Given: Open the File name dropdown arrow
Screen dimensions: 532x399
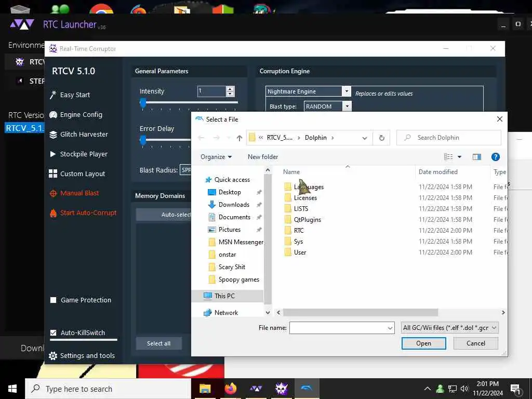Looking at the screenshot, I should coord(390,328).
